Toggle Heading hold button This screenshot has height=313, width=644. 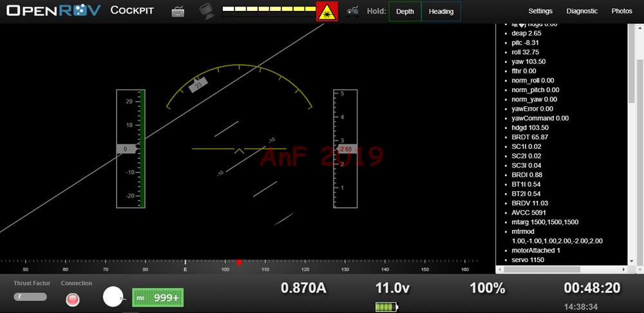click(x=441, y=12)
